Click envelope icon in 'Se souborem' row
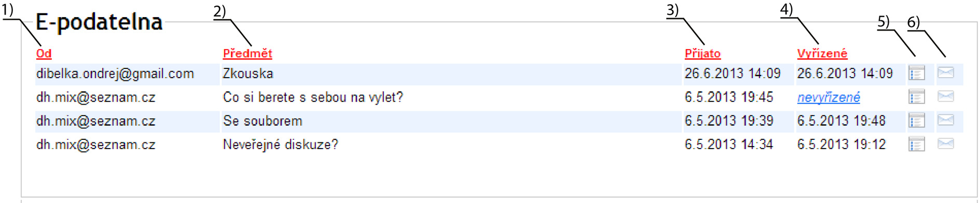Image resolution: width=980 pixels, height=203 pixels. click(x=946, y=120)
